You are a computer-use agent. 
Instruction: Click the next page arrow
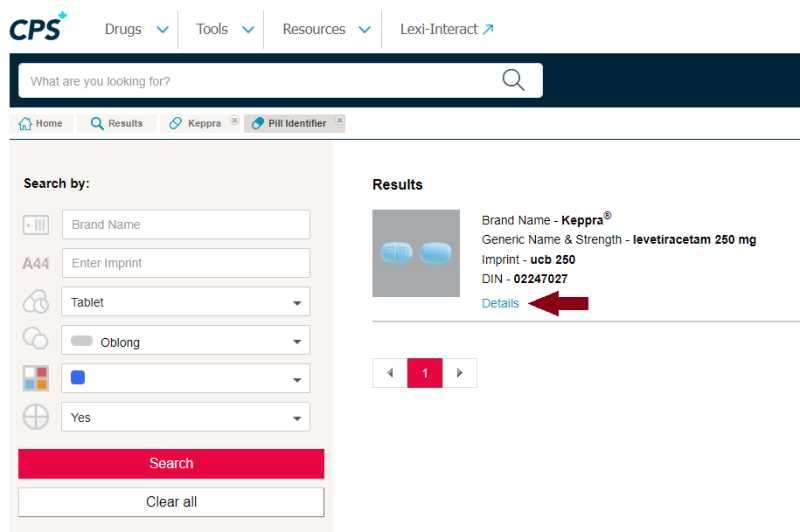click(x=460, y=373)
